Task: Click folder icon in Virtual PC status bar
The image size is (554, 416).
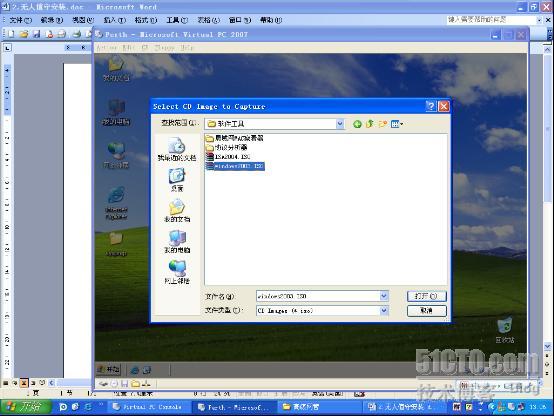Action: (x=136, y=384)
